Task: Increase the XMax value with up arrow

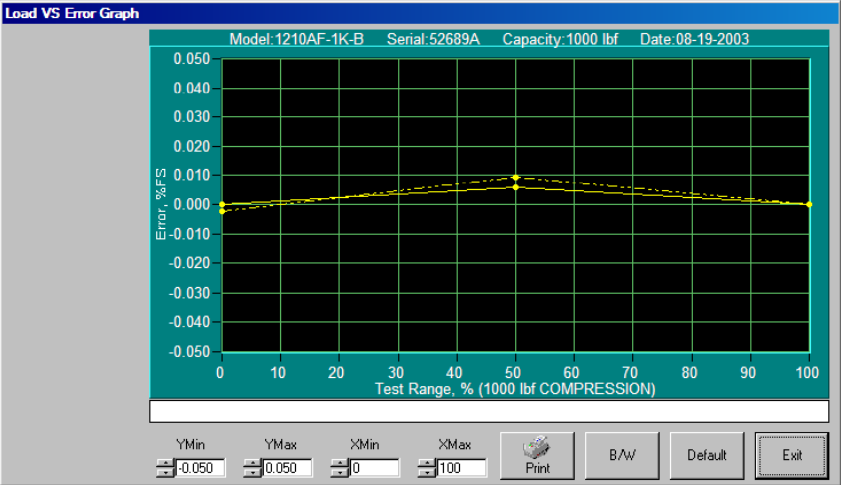Action: 426,463
